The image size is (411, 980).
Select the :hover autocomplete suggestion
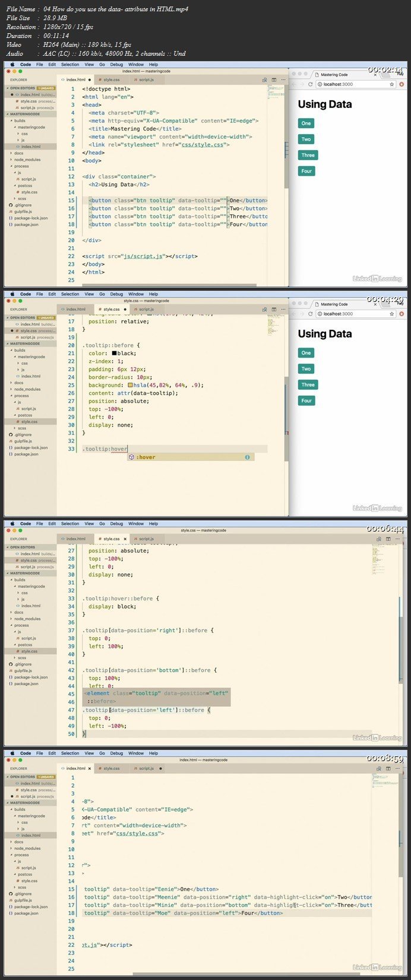(191, 457)
